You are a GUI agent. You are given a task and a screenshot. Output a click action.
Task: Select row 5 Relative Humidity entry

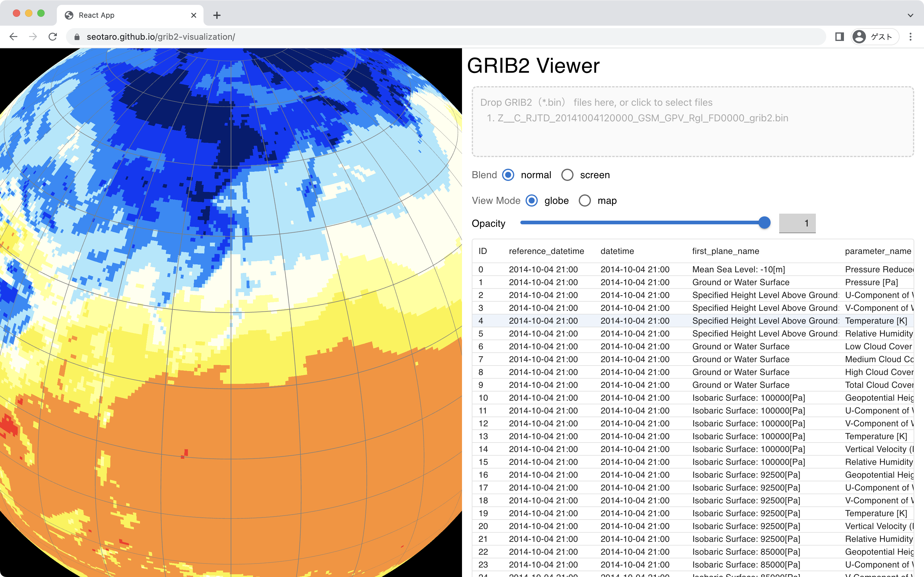coord(692,333)
